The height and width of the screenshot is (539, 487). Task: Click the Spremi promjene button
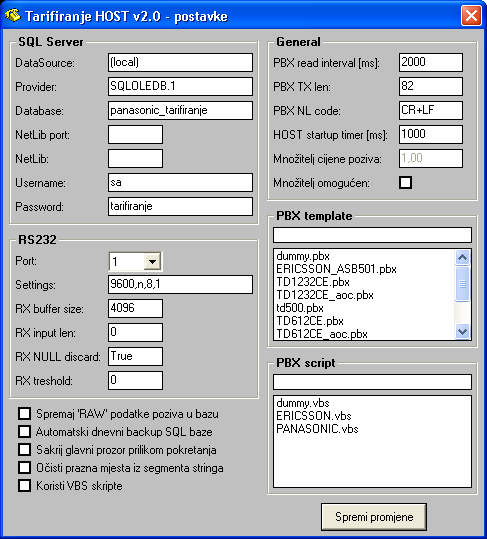374,517
